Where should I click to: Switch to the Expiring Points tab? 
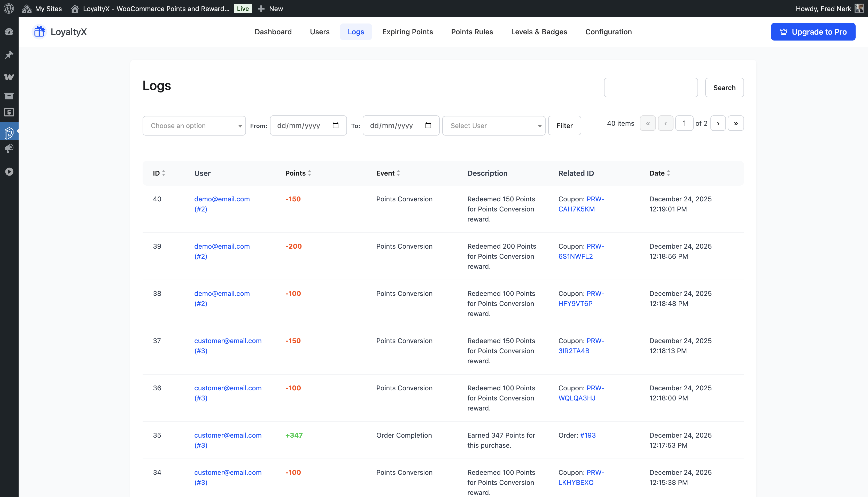pos(407,32)
